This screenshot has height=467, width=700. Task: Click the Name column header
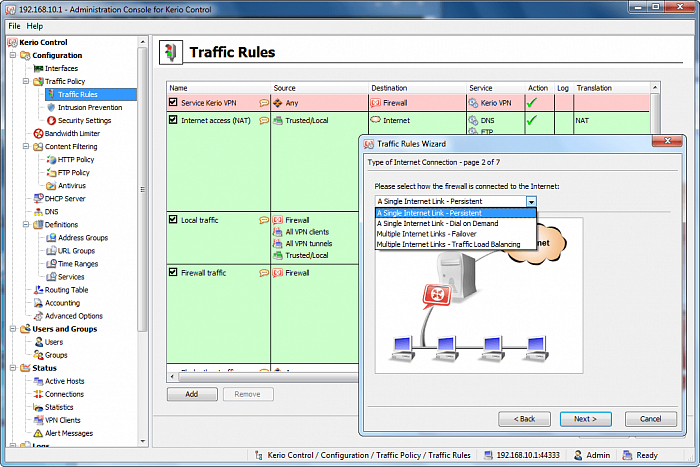[x=218, y=88]
